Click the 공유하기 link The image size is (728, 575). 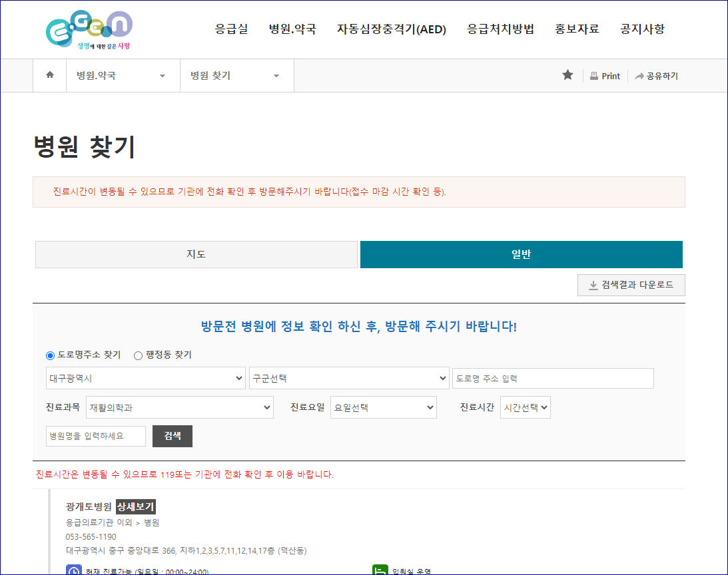pyautogui.click(x=657, y=76)
